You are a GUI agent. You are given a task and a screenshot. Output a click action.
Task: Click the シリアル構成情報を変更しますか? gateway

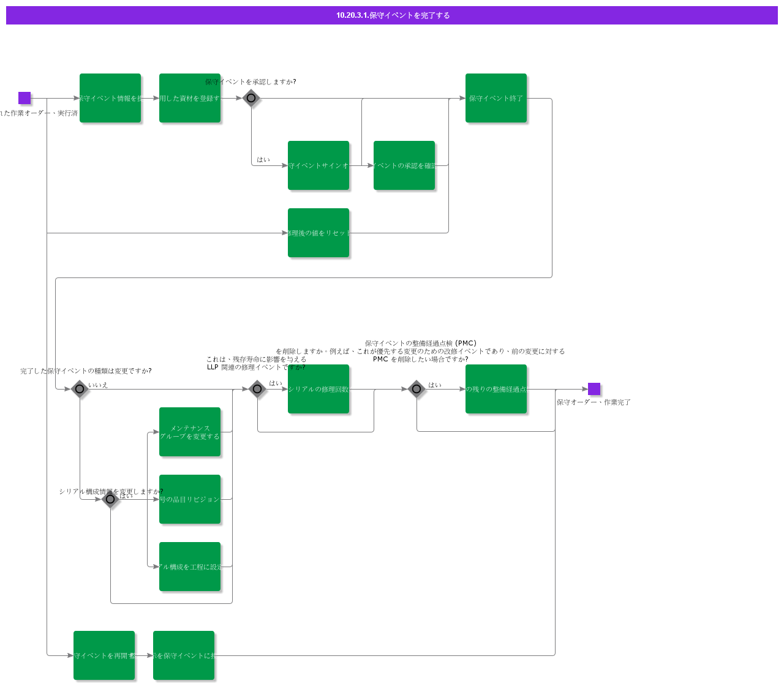pyautogui.click(x=110, y=499)
